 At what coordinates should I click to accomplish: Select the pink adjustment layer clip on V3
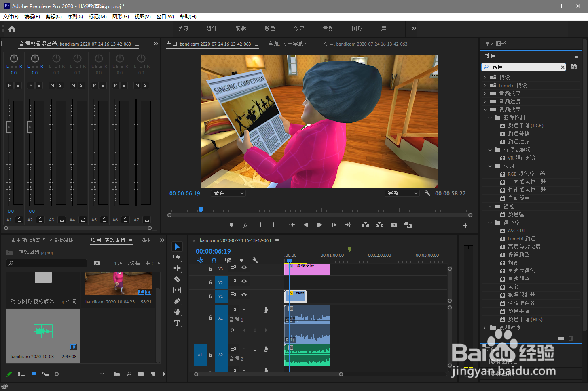coord(307,269)
